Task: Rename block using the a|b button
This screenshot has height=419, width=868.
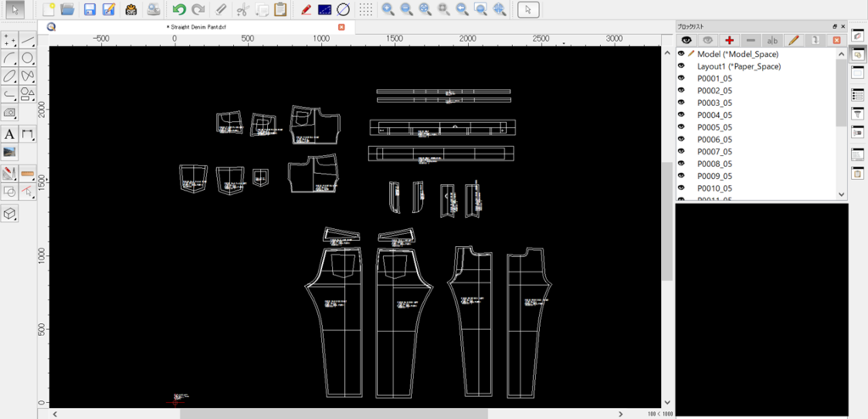Action: click(x=772, y=40)
